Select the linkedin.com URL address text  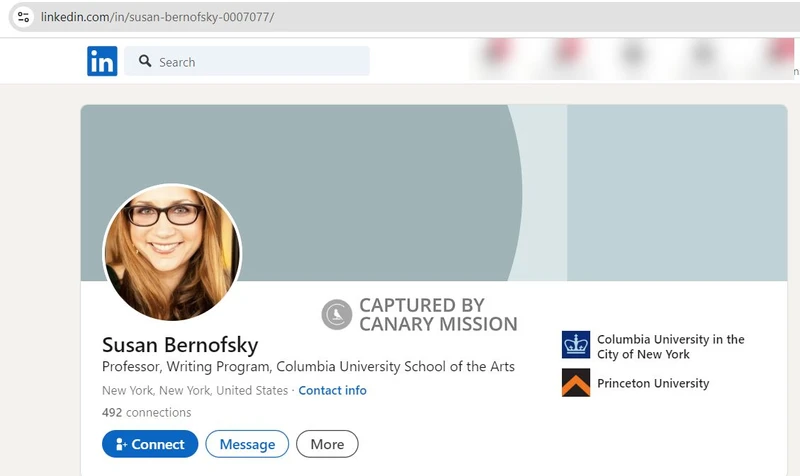tap(157, 17)
